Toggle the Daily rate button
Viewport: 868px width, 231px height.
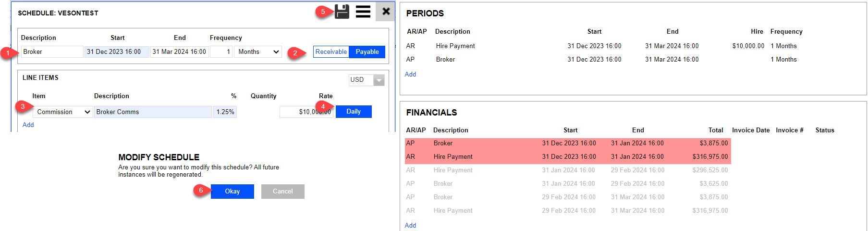354,112
